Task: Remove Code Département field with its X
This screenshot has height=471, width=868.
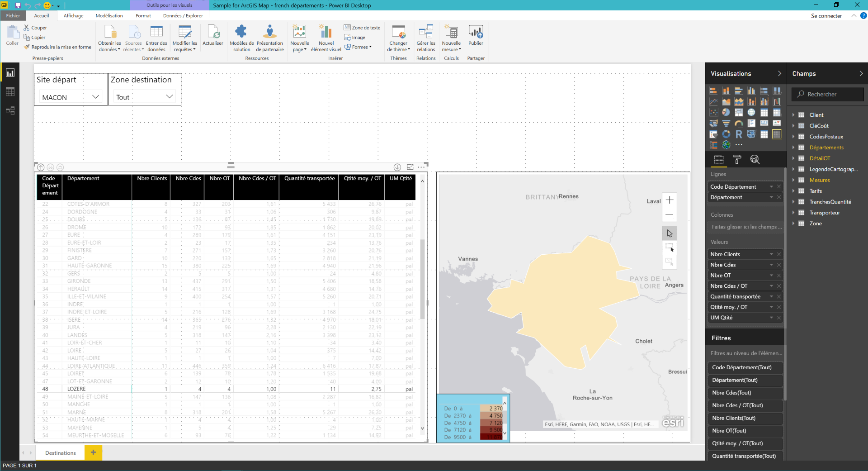Action: pos(779,186)
